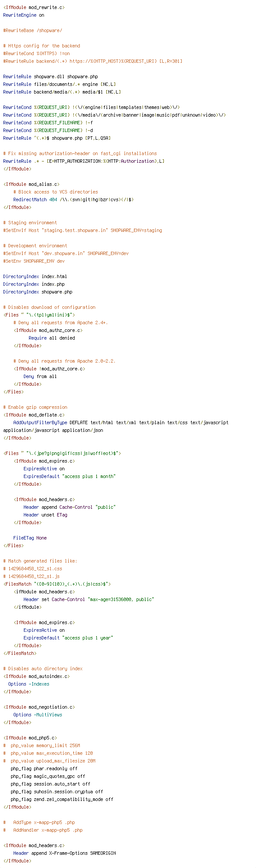Click the RewriteCond line ending in "!-d"

pyautogui.click(x=48, y=130)
